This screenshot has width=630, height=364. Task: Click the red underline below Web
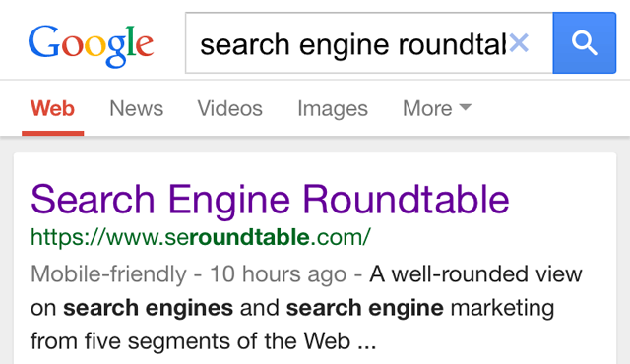coord(52,133)
